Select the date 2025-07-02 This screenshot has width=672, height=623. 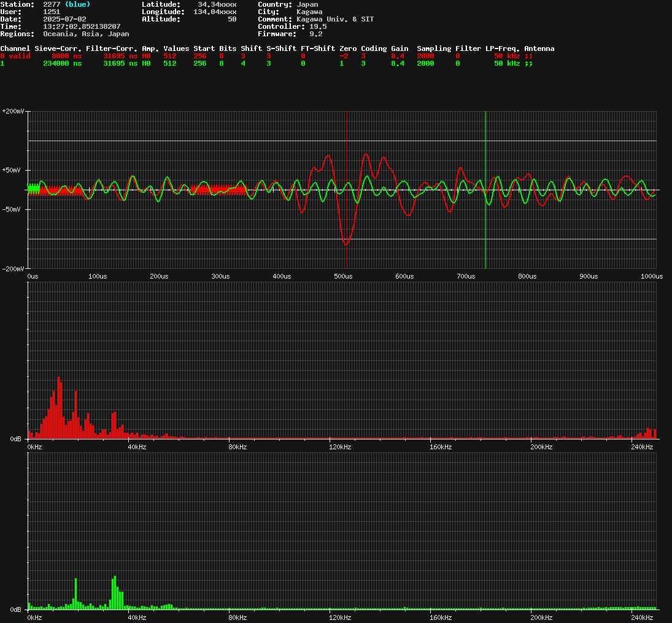coord(64,19)
